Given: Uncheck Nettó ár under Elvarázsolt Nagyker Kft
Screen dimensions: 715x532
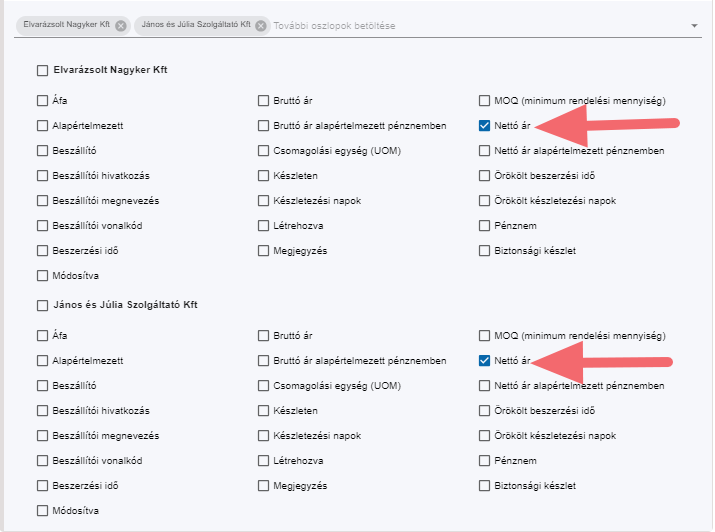Looking at the screenshot, I should click(x=485, y=126).
